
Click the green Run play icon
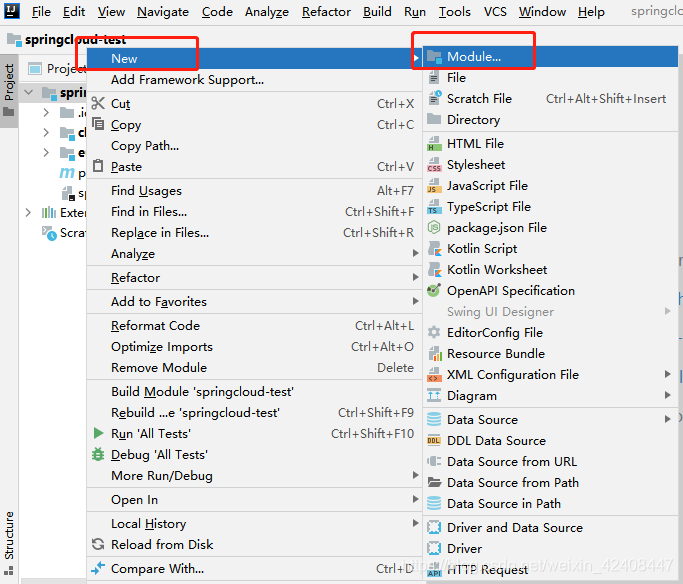(98, 433)
